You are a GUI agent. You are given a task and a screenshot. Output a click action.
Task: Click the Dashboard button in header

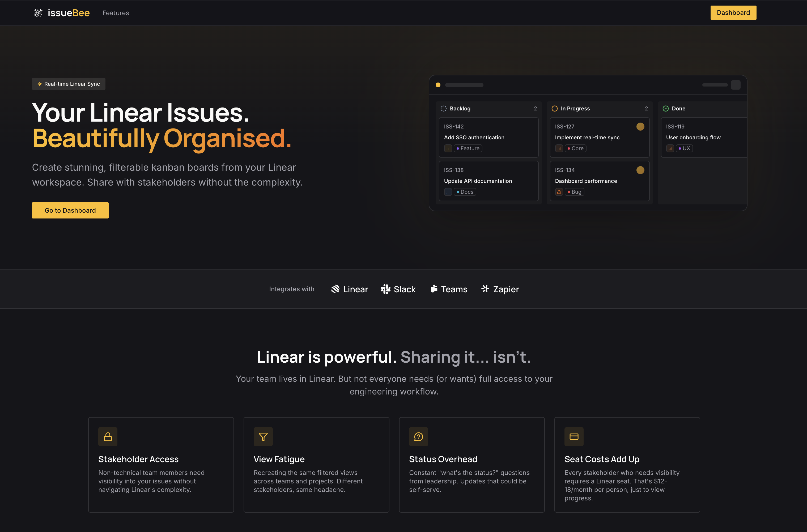coord(733,13)
